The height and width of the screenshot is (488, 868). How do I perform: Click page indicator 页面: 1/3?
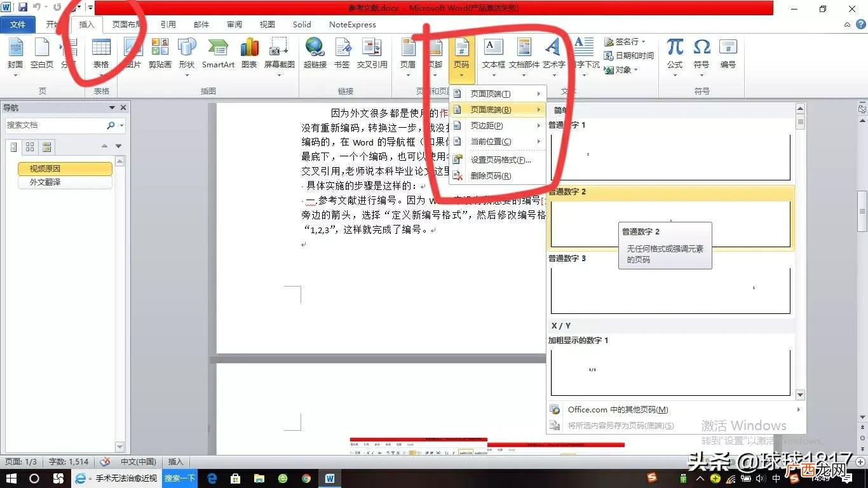point(21,462)
